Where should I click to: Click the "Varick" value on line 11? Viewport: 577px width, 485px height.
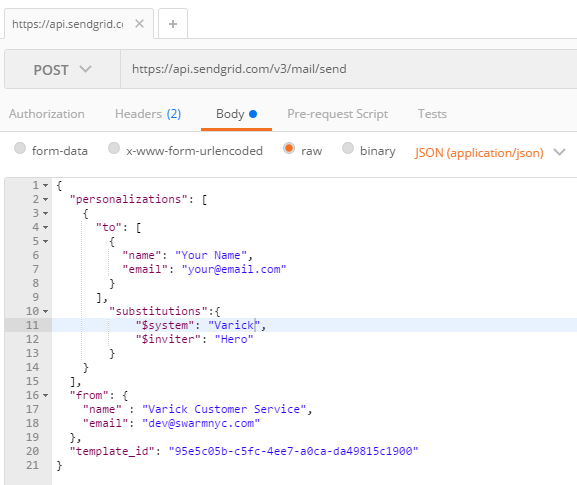(234, 325)
